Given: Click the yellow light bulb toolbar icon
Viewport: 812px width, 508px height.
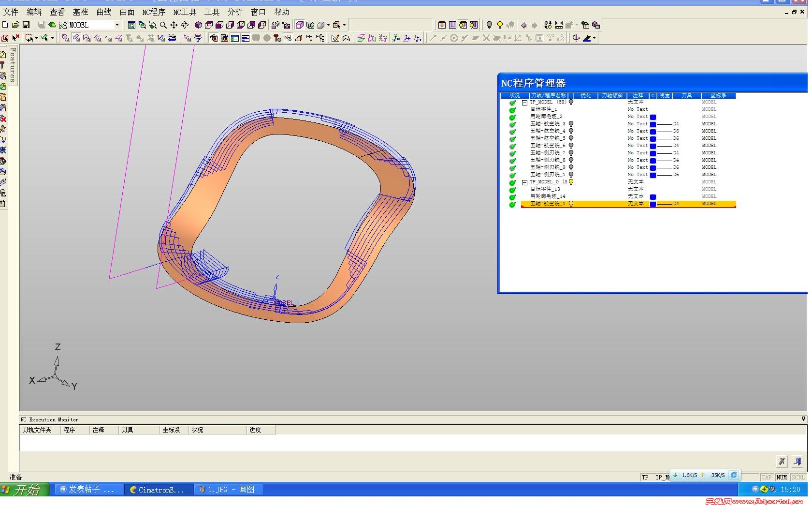Looking at the screenshot, I should [x=500, y=25].
